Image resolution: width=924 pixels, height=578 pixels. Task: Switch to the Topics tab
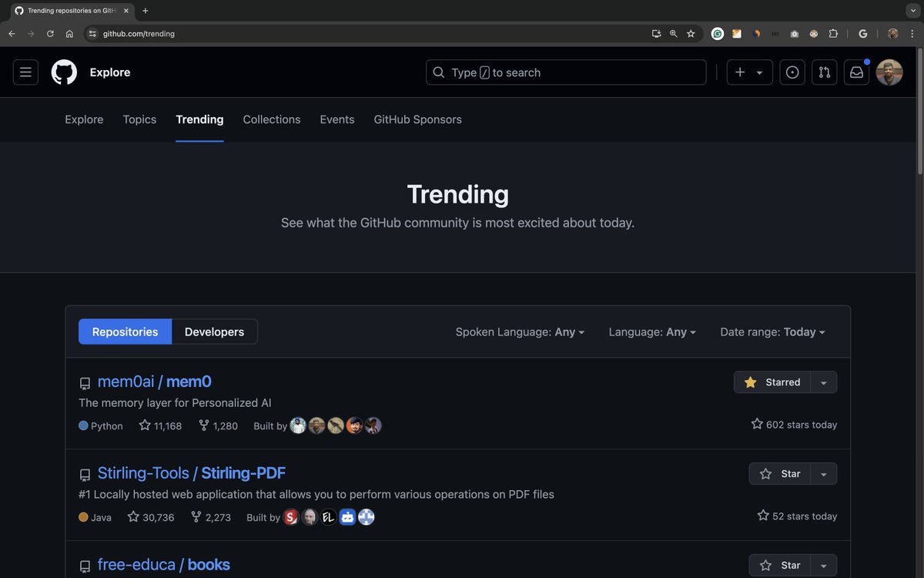point(139,119)
